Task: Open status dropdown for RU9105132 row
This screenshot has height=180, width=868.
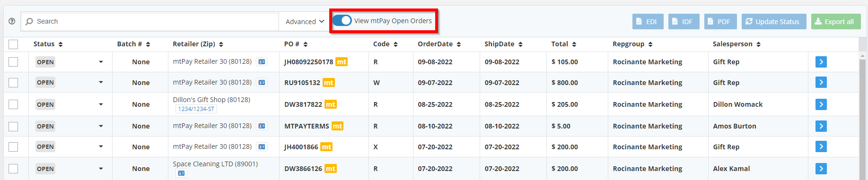Action: point(101,83)
